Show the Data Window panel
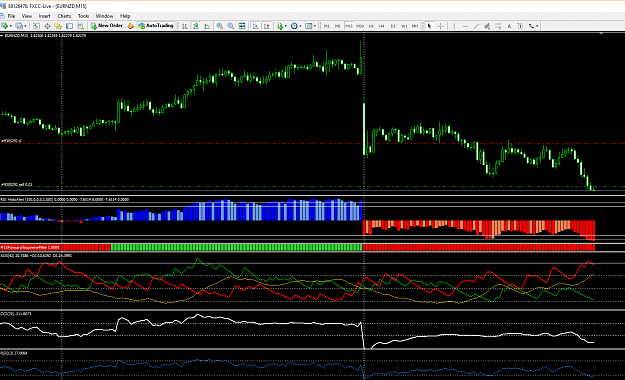 tap(47, 26)
